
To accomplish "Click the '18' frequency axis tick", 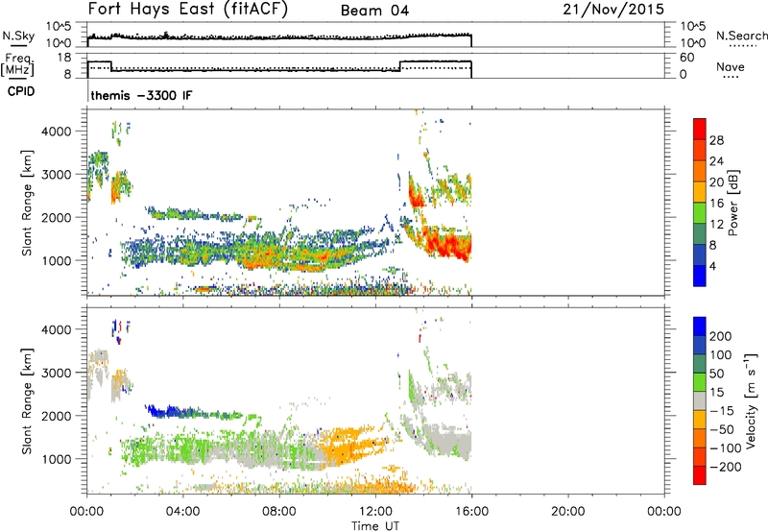I will 63,58.
